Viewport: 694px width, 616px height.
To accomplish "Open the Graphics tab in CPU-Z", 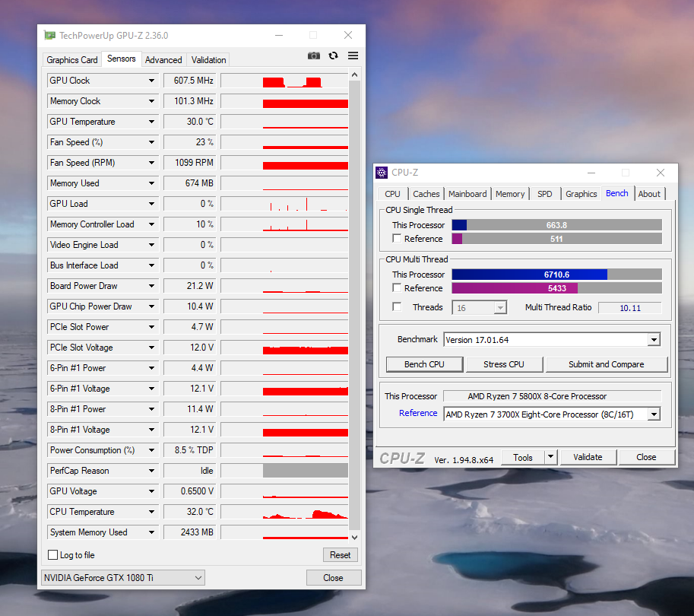I will pyautogui.click(x=582, y=194).
